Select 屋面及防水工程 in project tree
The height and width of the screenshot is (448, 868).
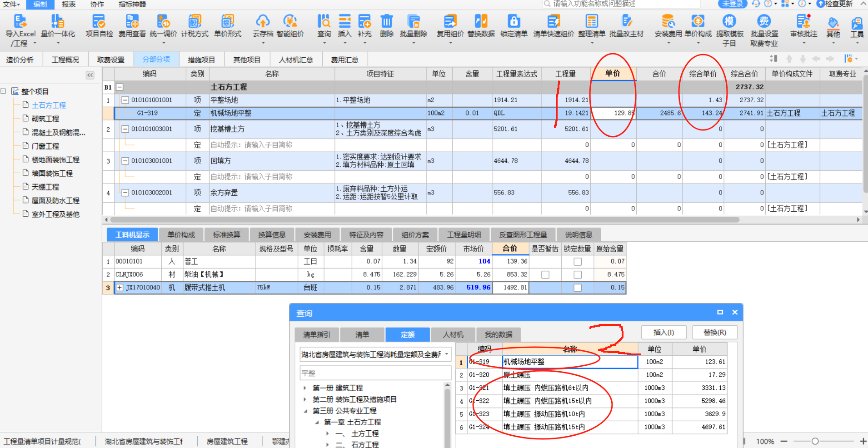pyautogui.click(x=55, y=200)
